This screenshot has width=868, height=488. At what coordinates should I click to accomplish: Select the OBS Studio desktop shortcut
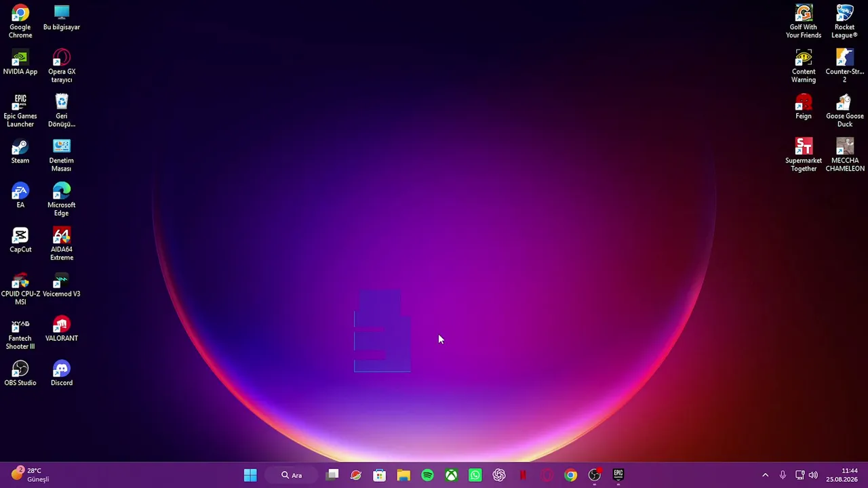[x=20, y=373]
